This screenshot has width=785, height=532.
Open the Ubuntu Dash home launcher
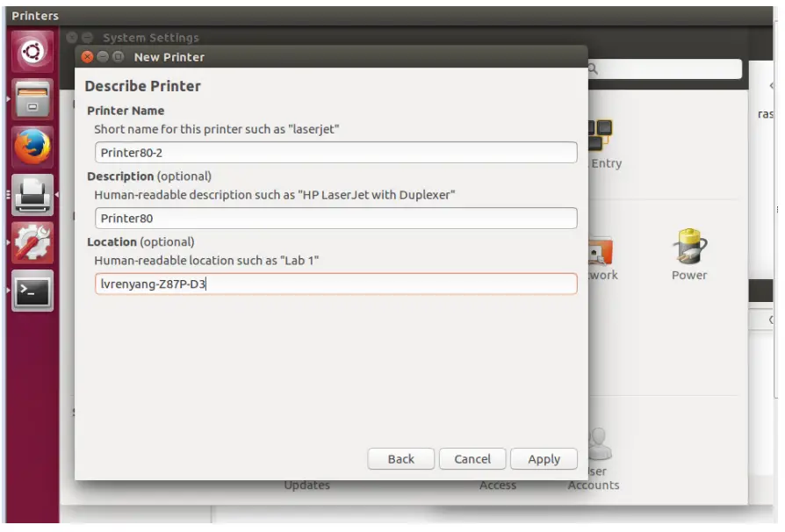coord(32,52)
